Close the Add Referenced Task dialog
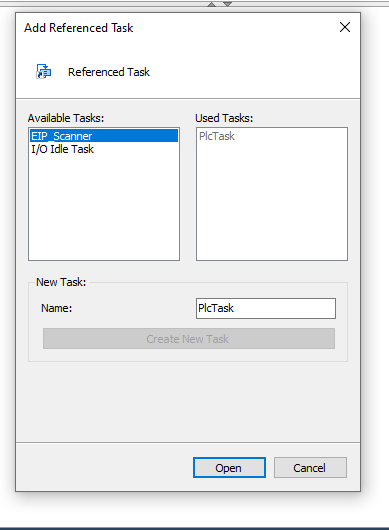Viewport: 389px width, 530px height. tap(345, 27)
